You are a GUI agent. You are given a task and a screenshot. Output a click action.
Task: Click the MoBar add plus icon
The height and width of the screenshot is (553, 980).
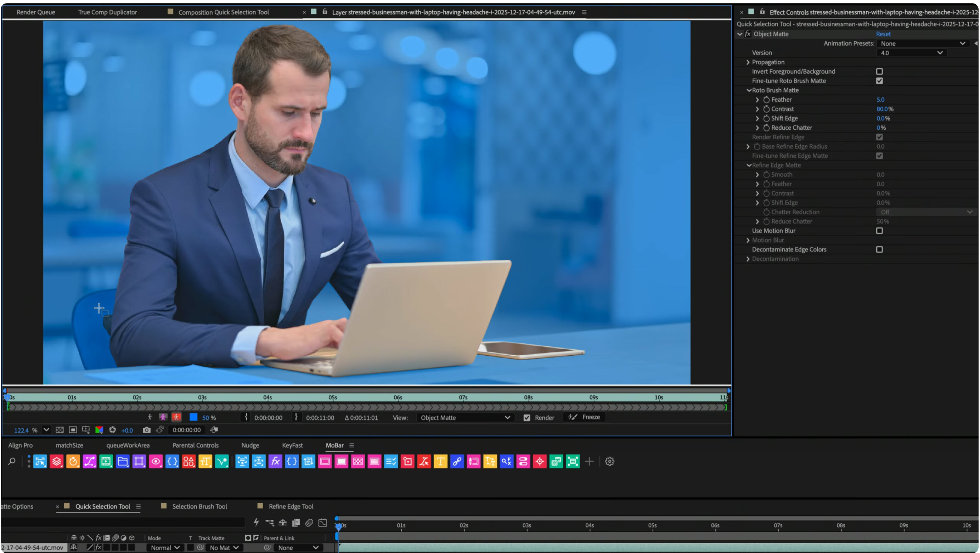(589, 461)
